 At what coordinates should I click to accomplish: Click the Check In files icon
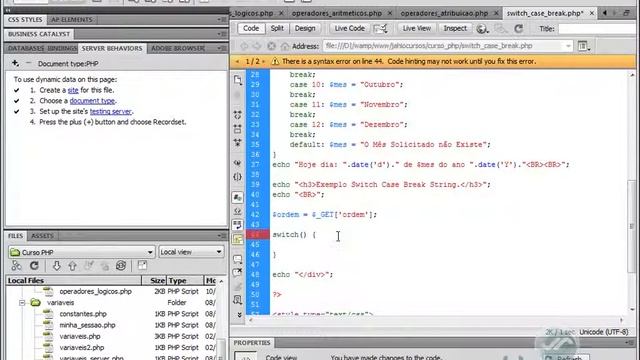click(x=105, y=266)
